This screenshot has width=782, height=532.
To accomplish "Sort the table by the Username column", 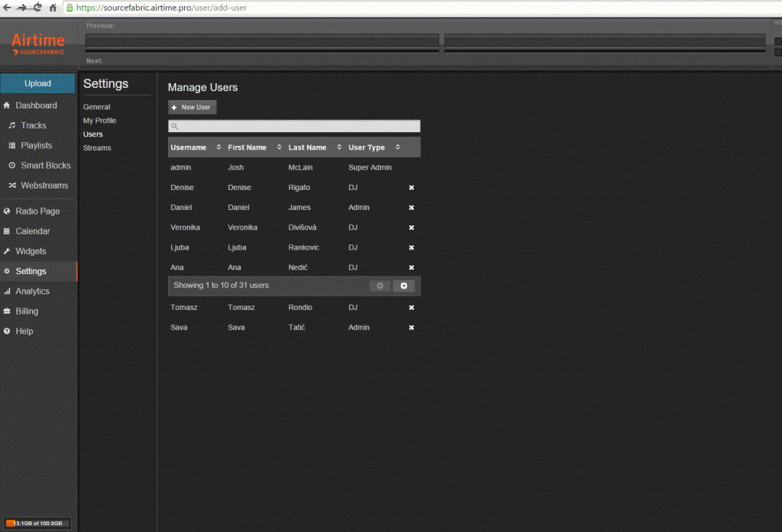I will [195, 147].
